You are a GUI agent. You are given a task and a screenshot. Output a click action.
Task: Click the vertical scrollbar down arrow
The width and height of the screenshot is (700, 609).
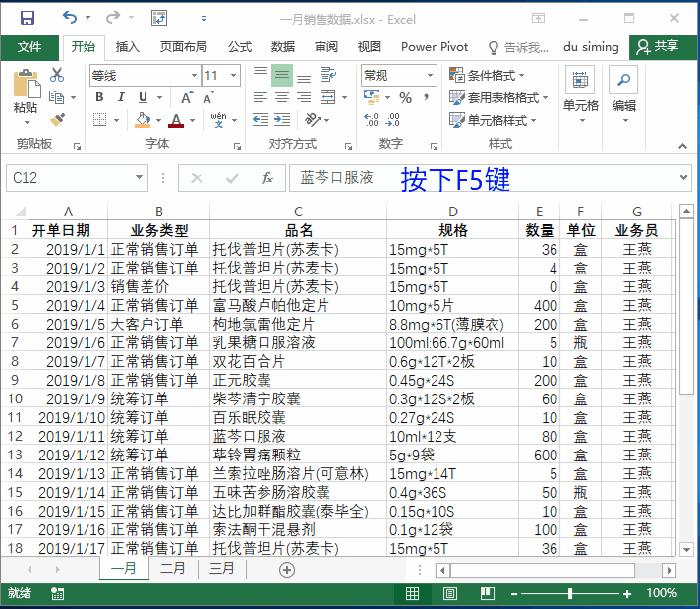[x=686, y=549]
